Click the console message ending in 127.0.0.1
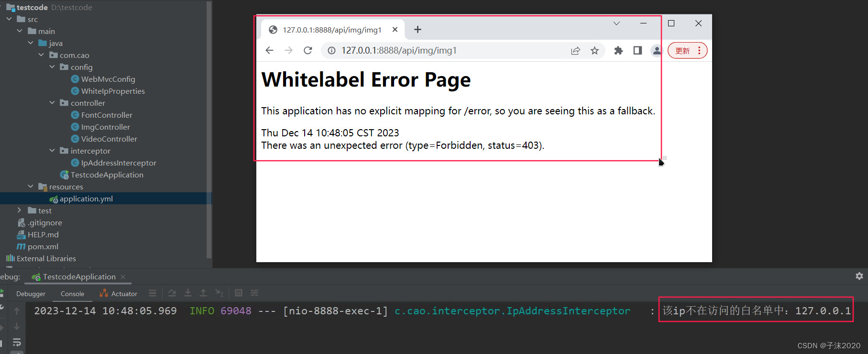The height and width of the screenshot is (354, 868). click(756, 311)
